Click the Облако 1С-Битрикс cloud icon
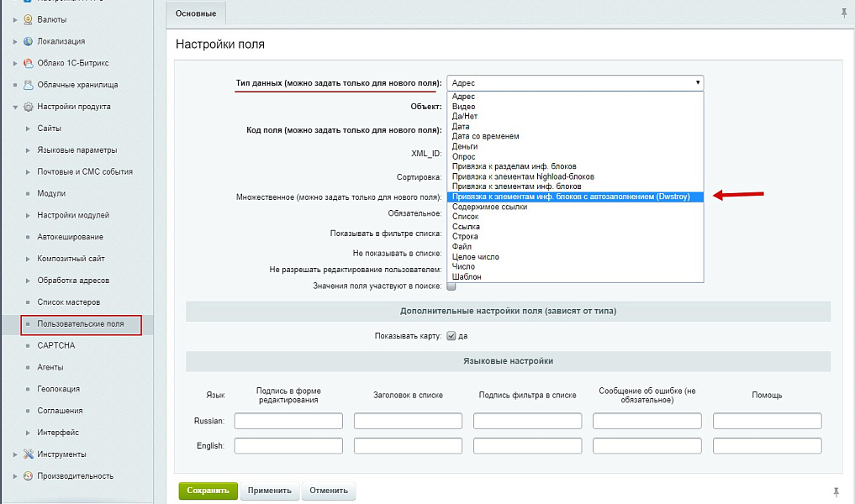Viewport: 855px width, 504px height. 29,63
